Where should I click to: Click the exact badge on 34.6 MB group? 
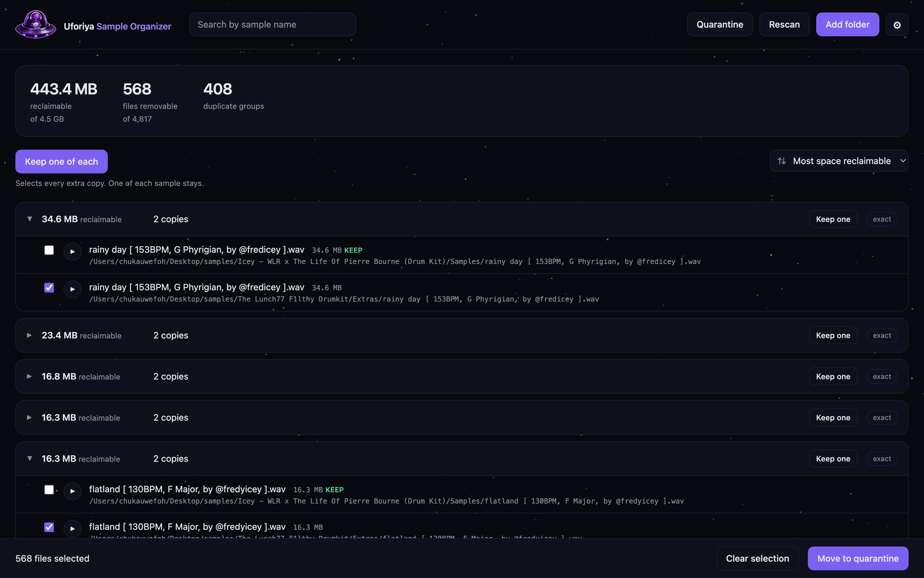(x=882, y=219)
